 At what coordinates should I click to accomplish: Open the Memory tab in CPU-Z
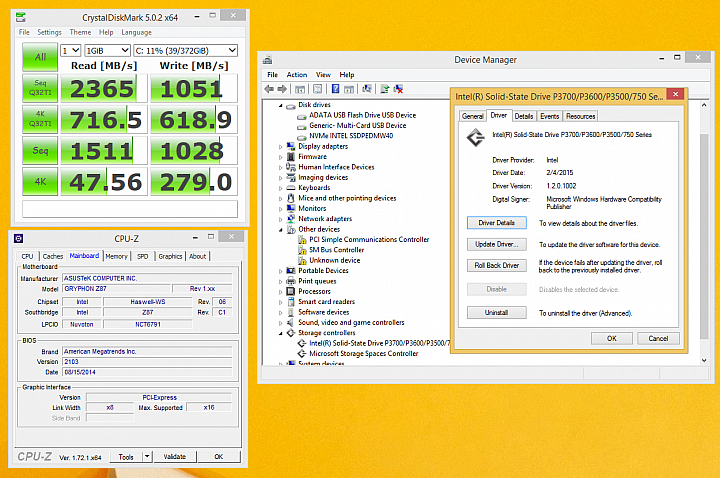[117, 256]
